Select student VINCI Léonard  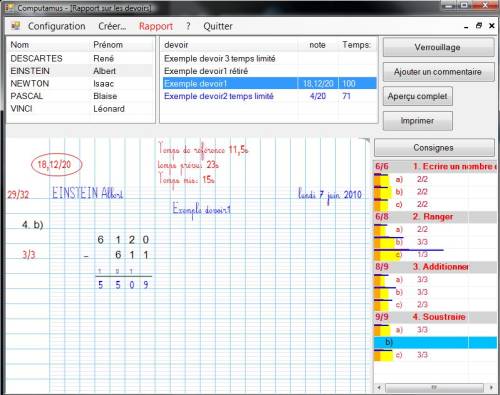(80, 109)
